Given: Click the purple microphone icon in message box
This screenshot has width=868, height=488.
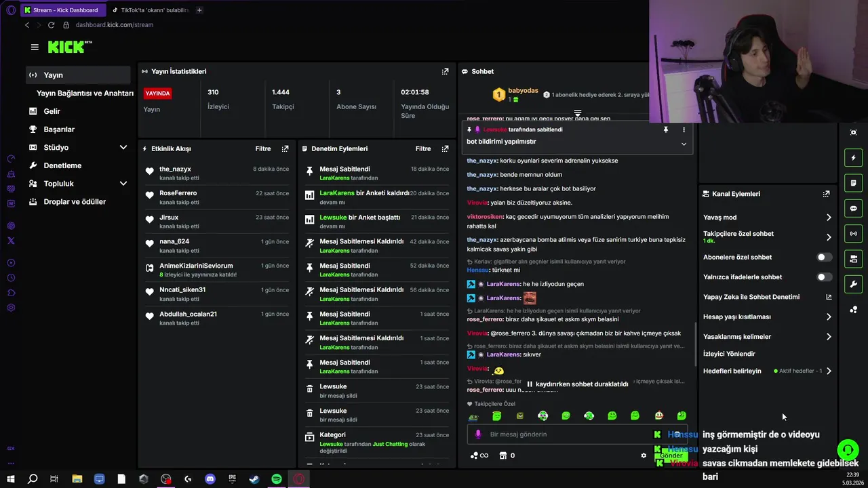Looking at the screenshot, I should pyautogui.click(x=478, y=434).
